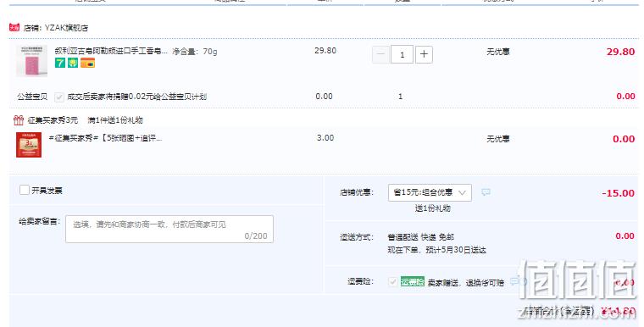Click the green 运费险 badge
Viewport: 644px width, 327px height.
(413, 282)
